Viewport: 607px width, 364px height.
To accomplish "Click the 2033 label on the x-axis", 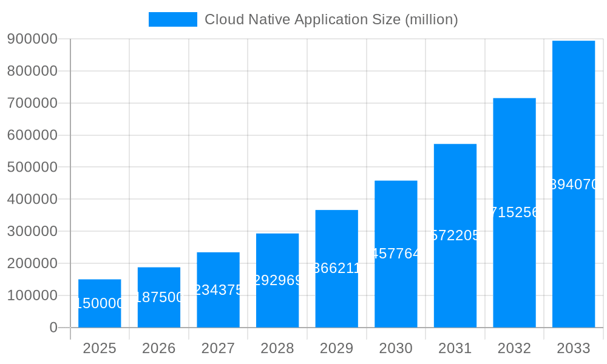I will (x=573, y=348).
